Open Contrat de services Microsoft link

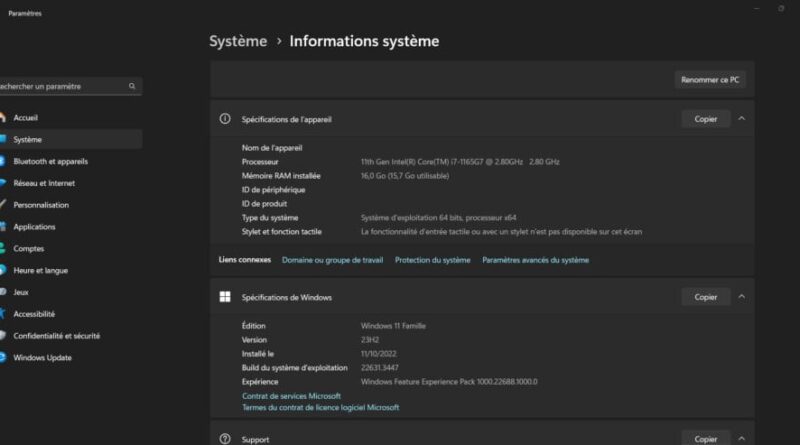tap(291, 396)
